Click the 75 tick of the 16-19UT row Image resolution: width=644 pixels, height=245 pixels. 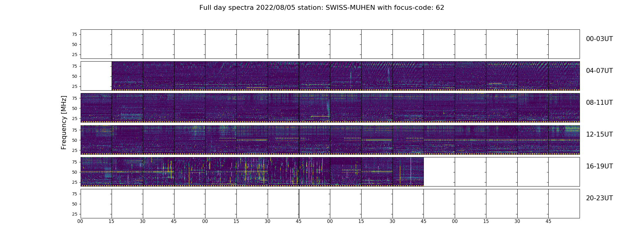click(x=75, y=162)
